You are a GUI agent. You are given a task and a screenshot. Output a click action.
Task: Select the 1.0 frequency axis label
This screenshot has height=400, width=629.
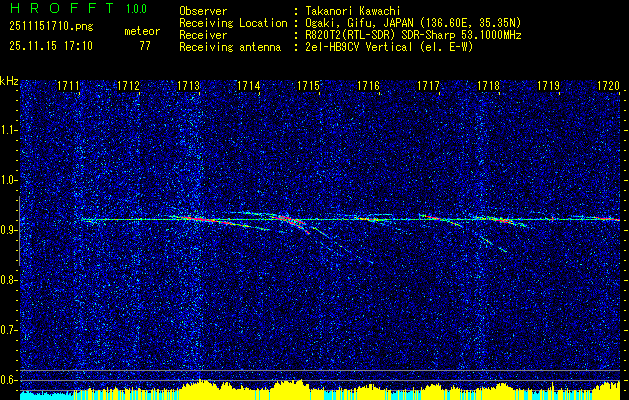tap(9, 180)
